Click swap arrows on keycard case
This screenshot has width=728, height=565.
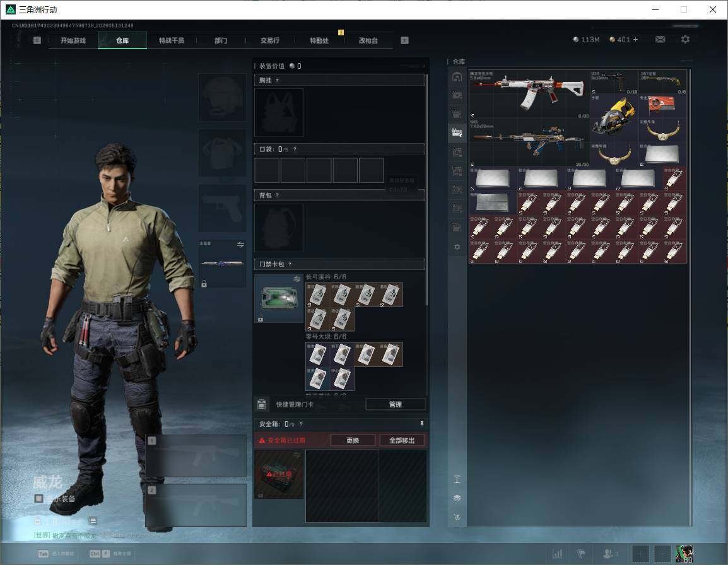click(296, 279)
